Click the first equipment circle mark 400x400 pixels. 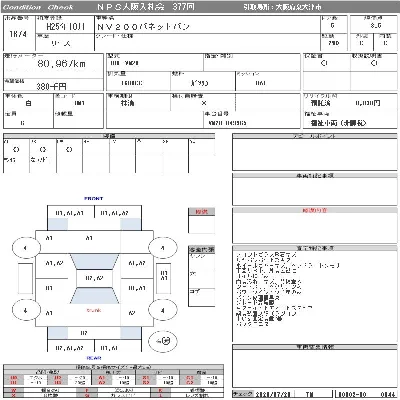pyautogui.click(x=16, y=149)
